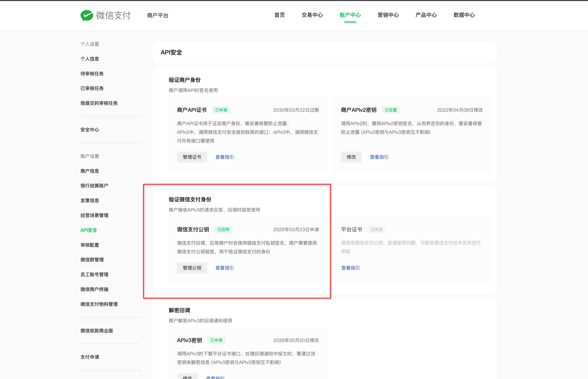The height and width of the screenshot is (379, 588).
Task: Click the APIv3密钥 card title
Action: pos(189,340)
